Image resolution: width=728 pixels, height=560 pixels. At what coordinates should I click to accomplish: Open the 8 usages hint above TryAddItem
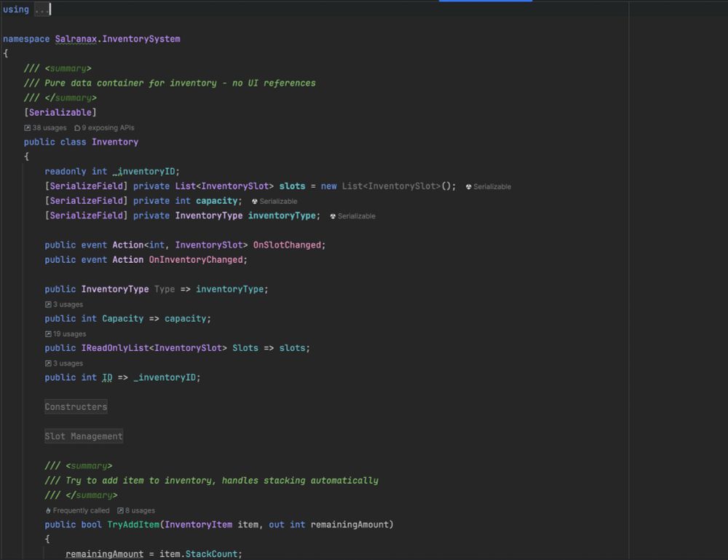(x=136, y=510)
